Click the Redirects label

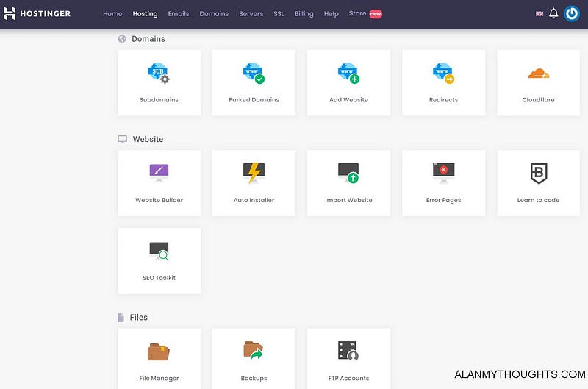pos(444,100)
